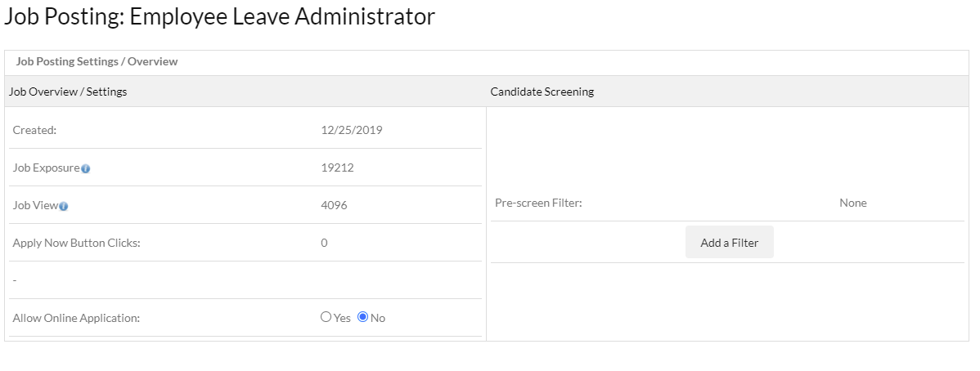Click the Apply Now Button Clicks label
Image resolution: width=980 pixels, height=371 pixels.
point(77,243)
